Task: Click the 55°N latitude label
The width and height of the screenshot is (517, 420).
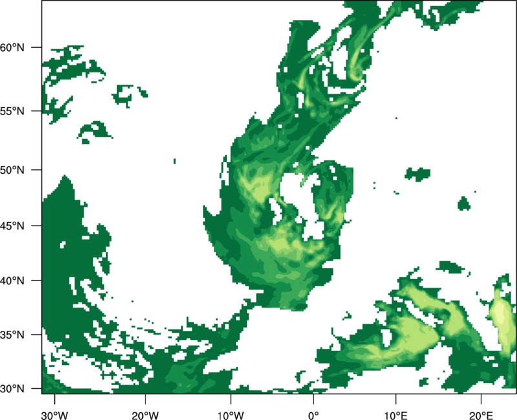Action: click(x=12, y=111)
